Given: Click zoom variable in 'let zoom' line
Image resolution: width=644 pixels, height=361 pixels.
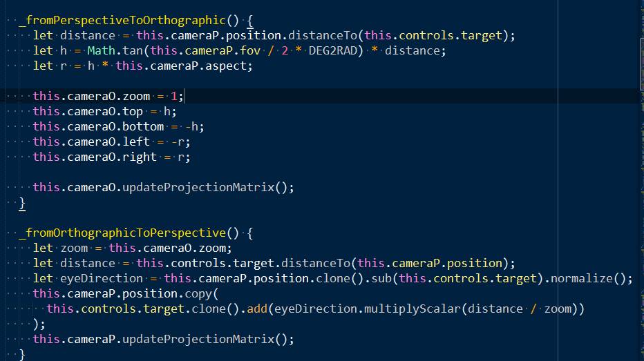Looking at the screenshot, I should tap(74, 248).
